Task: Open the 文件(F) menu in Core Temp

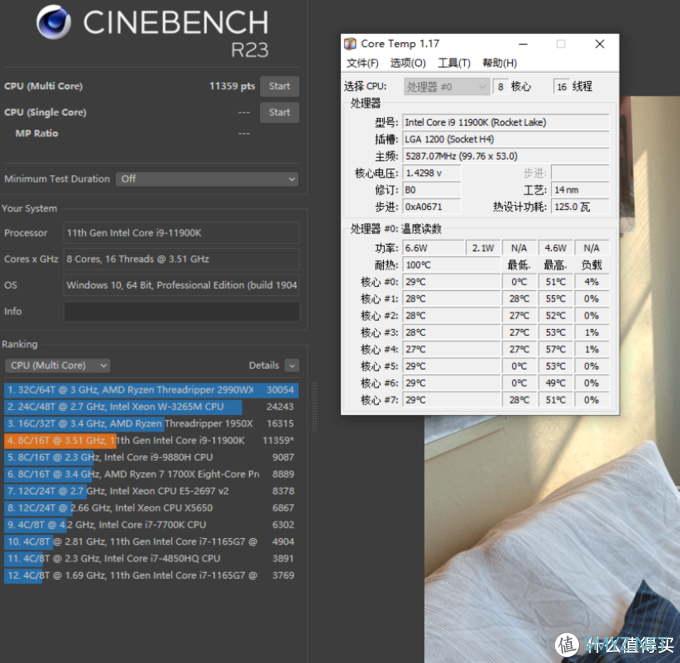Action: (x=363, y=63)
